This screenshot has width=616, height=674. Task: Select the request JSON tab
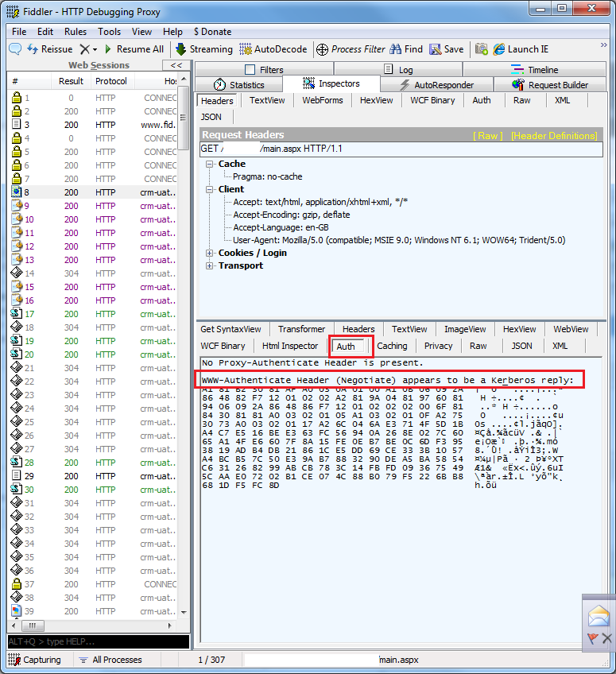[x=211, y=117]
